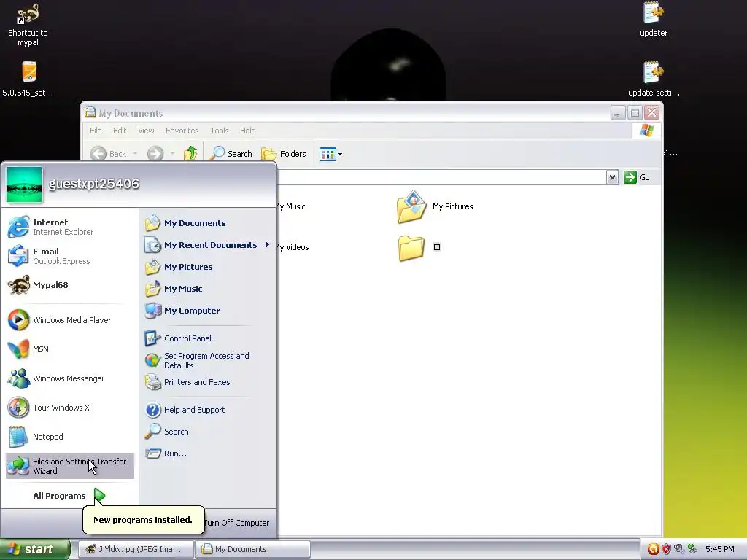This screenshot has width=747, height=560.
Task: Switch to JjYldw.jpg taskbar window
Action: pyautogui.click(x=136, y=549)
